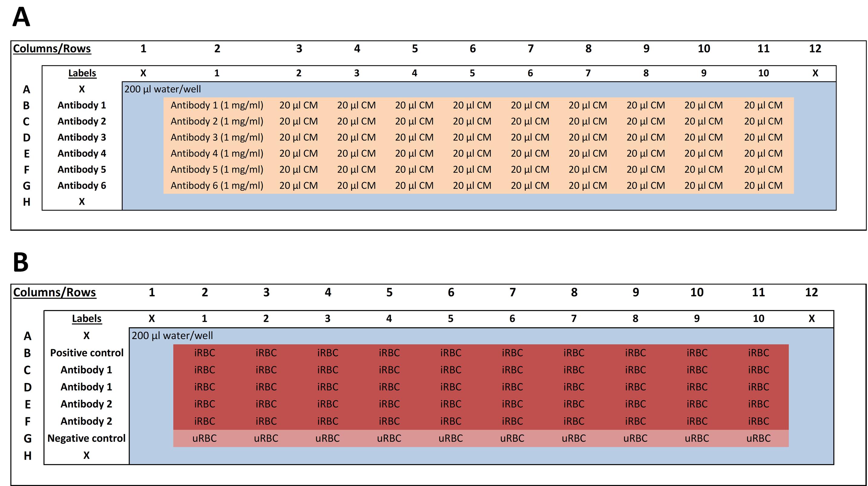868x486 pixels.
Task: Click "iRBC" in row E, label 6, panel B
Action: [512, 404]
